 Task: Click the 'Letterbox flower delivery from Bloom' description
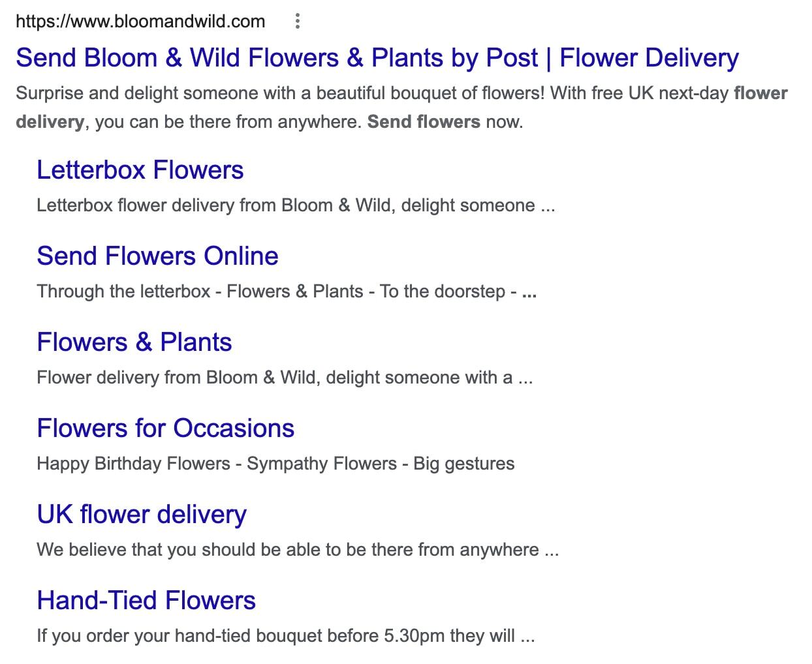(x=295, y=205)
